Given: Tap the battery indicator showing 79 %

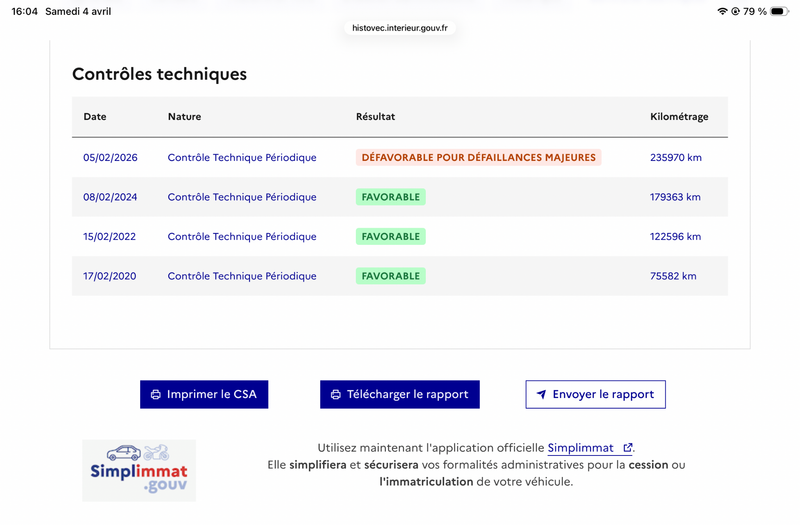Looking at the screenshot, I should 780,11.
